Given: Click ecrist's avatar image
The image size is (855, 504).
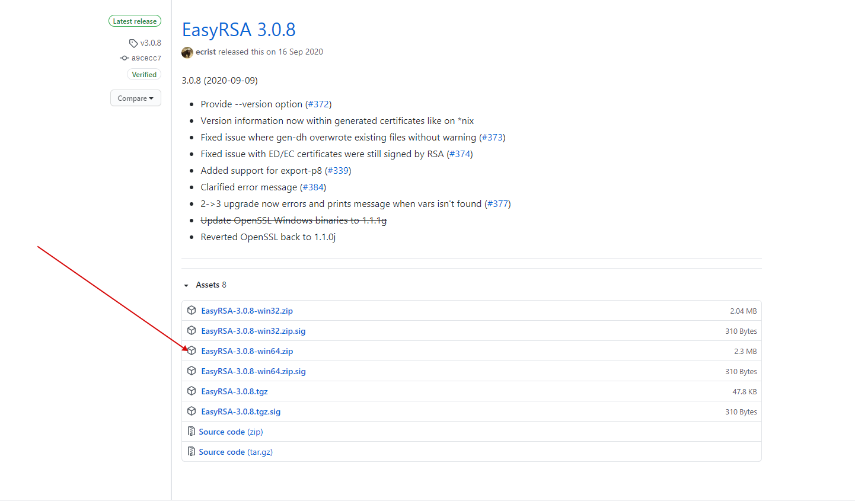Looking at the screenshot, I should (187, 52).
